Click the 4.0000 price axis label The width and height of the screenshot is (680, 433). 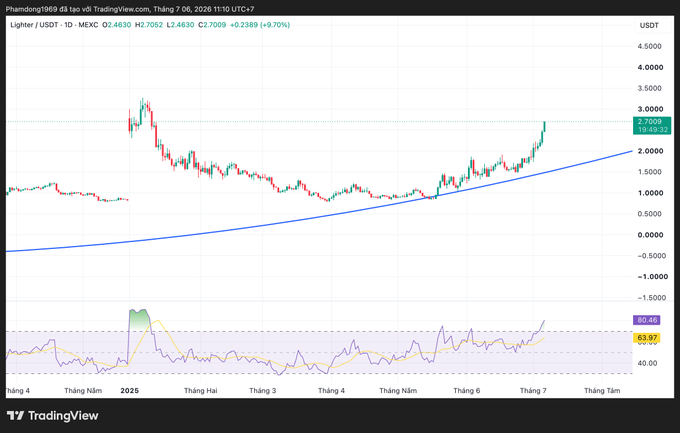[650, 67]
